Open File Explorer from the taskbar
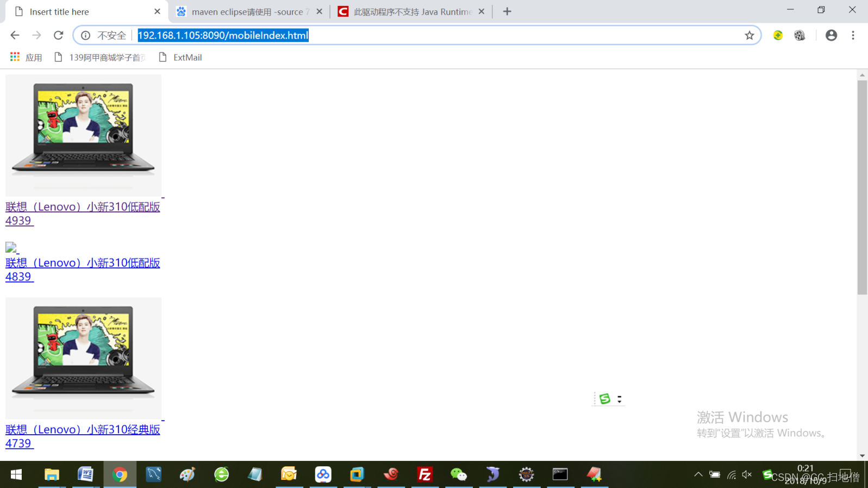The height and width of the screenshot is (488, 868). pyautogui.click(x=52, y=474)
